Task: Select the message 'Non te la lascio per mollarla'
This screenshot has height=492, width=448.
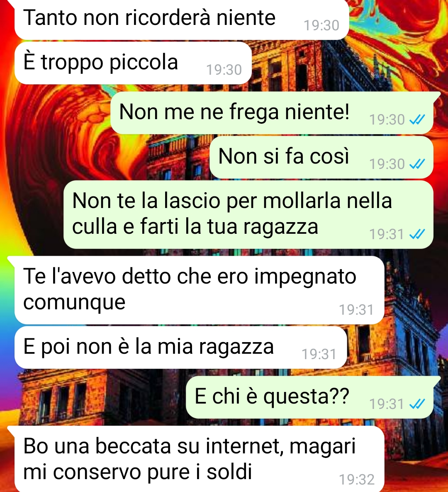Action: [248, 215]
